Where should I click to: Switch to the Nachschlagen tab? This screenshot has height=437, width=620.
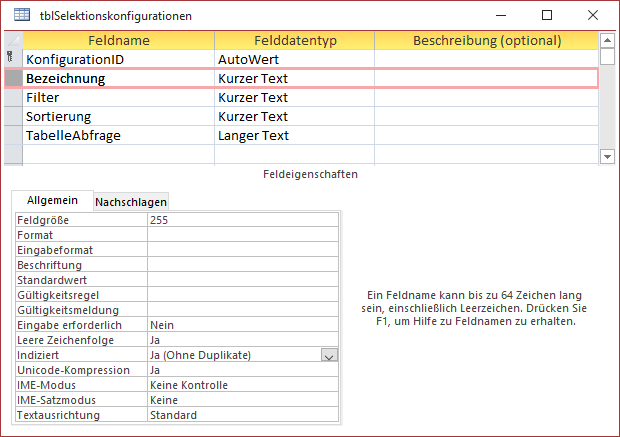[131, 202]
